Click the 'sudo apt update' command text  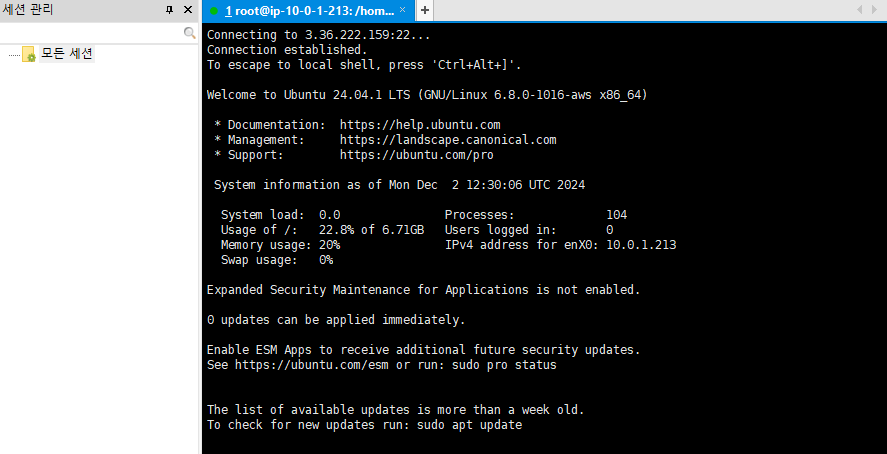(x=470, y=425)
